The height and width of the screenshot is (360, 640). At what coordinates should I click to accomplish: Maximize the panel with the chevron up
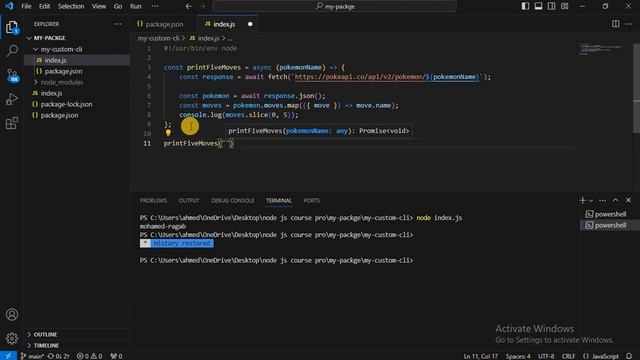click(616, 200)
